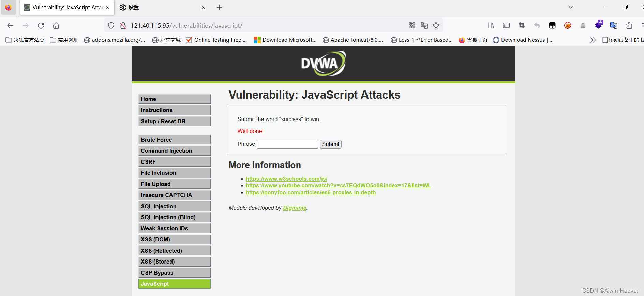
Task: Open 移动设备上的书签 mobile bookmarks
Action: click(x=623, y=40)
